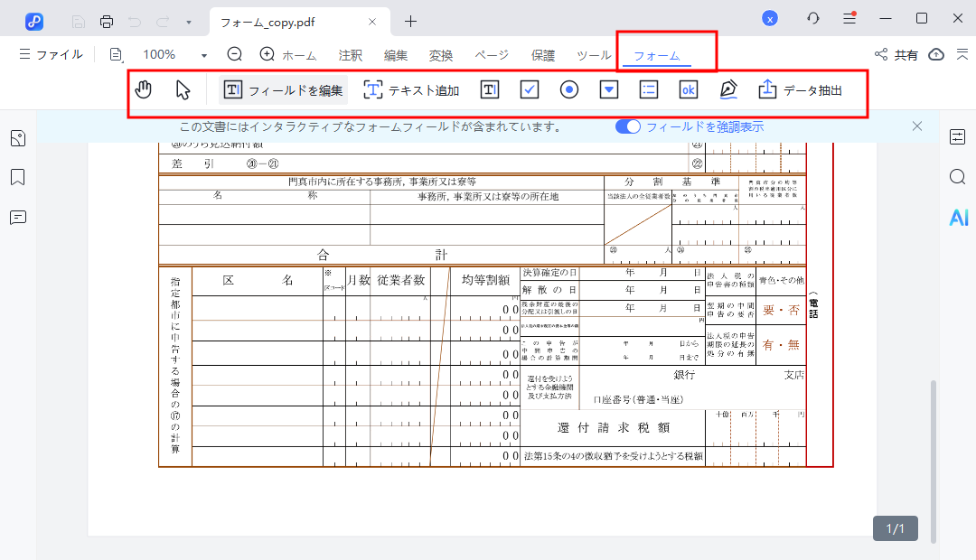Select the arrow pointer tool
976x560 pixels.
[x=183, y=89]
